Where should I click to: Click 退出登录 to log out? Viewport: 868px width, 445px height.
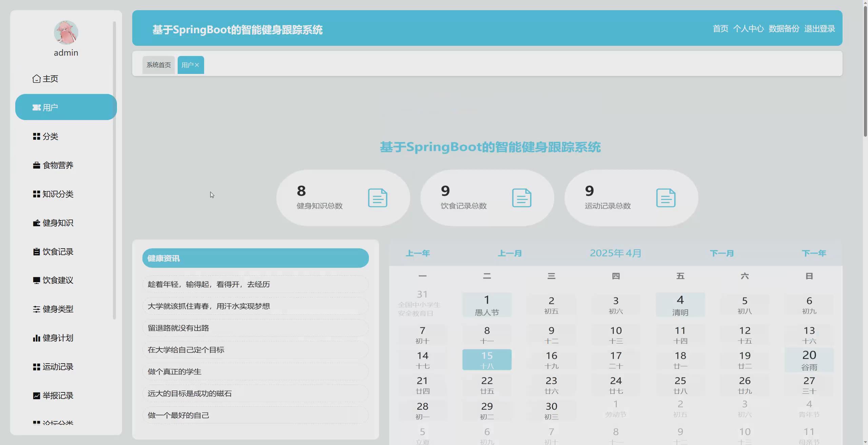820,28
